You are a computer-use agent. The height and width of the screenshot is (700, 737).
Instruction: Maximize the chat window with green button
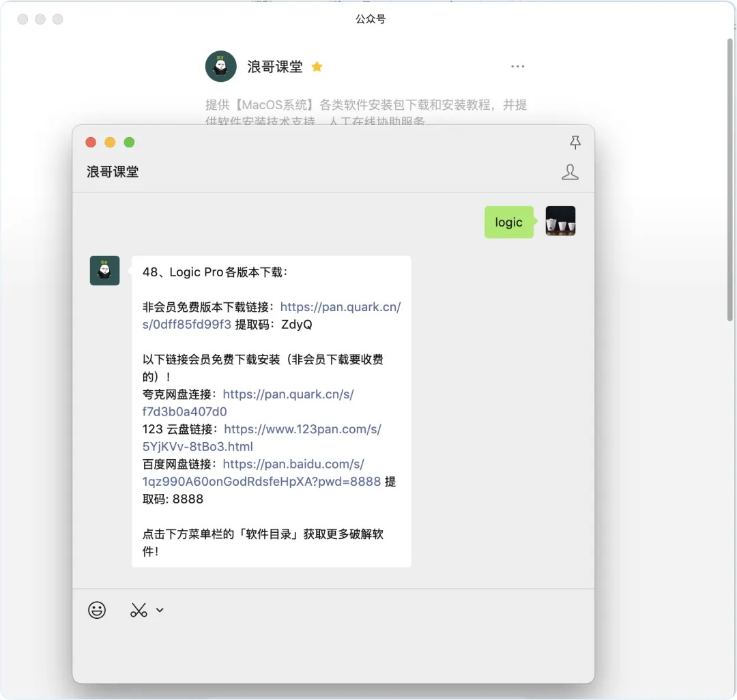[129, 143]
